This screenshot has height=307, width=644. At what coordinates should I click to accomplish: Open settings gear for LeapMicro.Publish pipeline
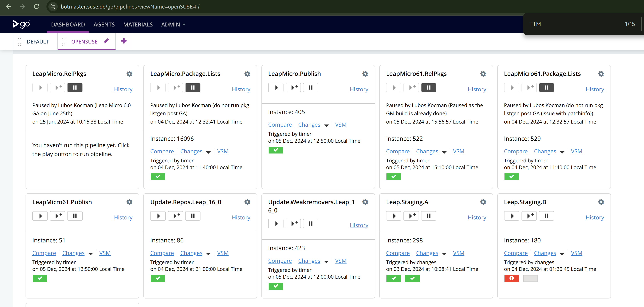pos(365,74)
